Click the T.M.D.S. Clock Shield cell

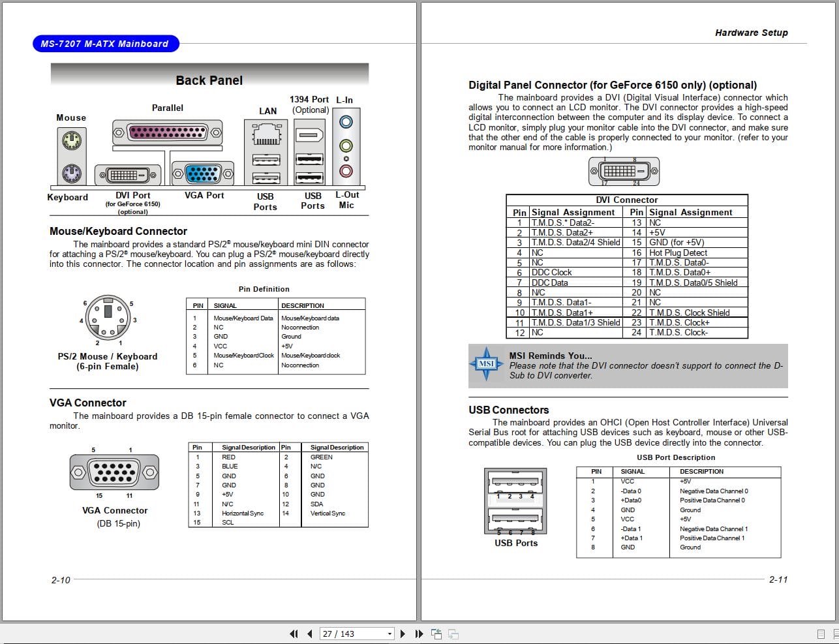point(690,313)
